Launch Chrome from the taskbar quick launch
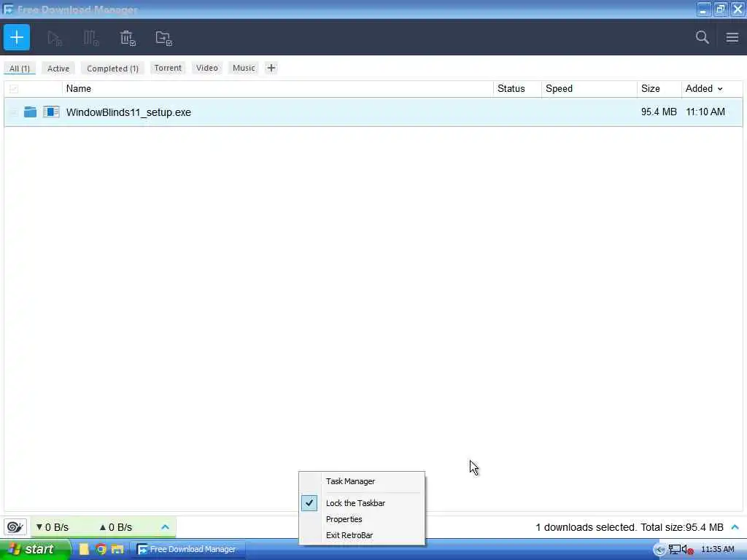This screenshot has width=747, height=560. (101, 549)
